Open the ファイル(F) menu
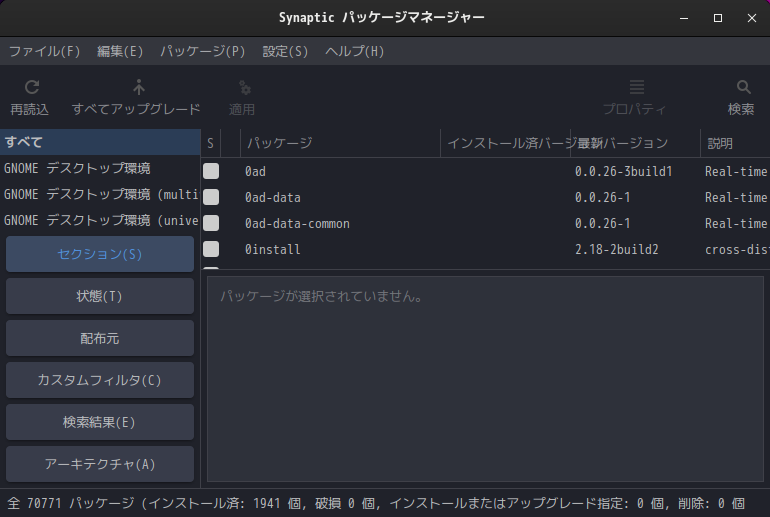770x517 pixels. coord(44,51)
